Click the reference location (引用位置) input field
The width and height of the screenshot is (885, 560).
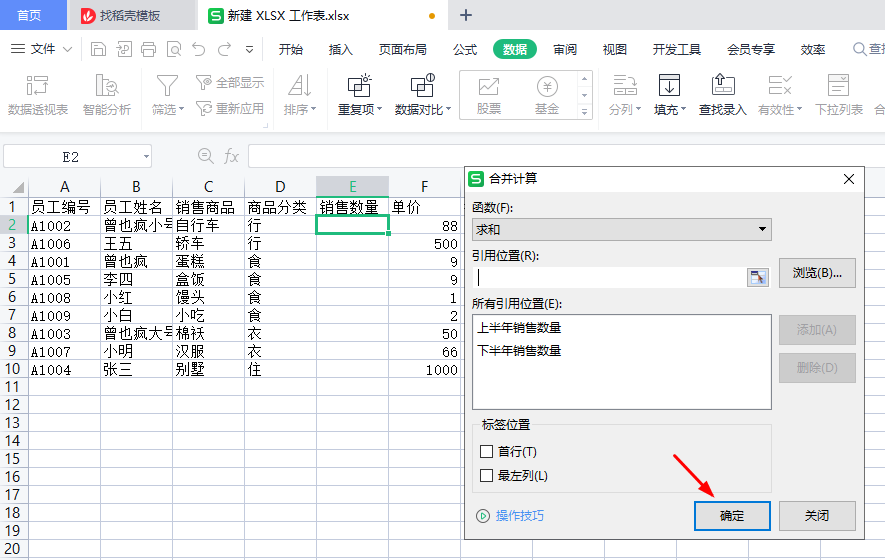pyautogui.click(x=610, y=277)
